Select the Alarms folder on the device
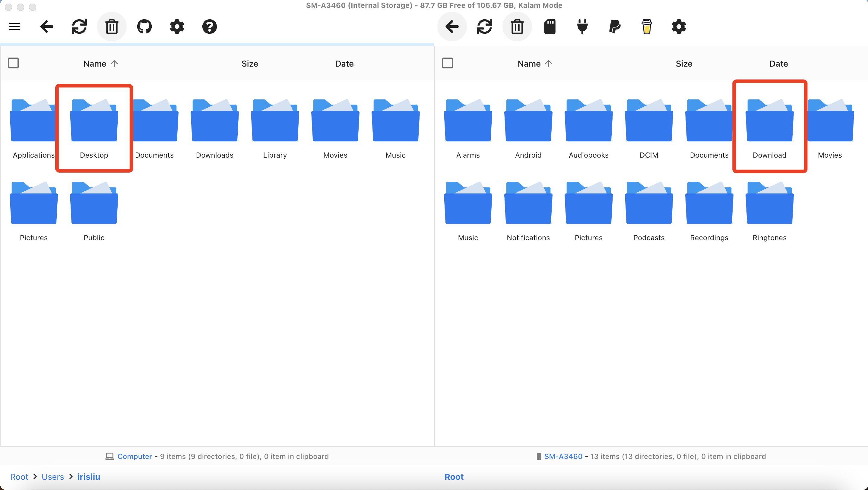 click(x=468, y=129)
